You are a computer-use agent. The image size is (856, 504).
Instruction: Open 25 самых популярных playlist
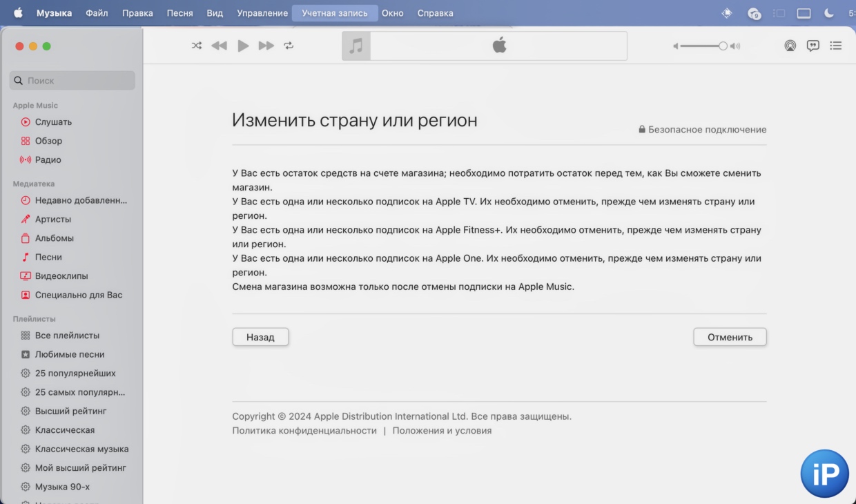pyautogui.click(x=72, y=392)
